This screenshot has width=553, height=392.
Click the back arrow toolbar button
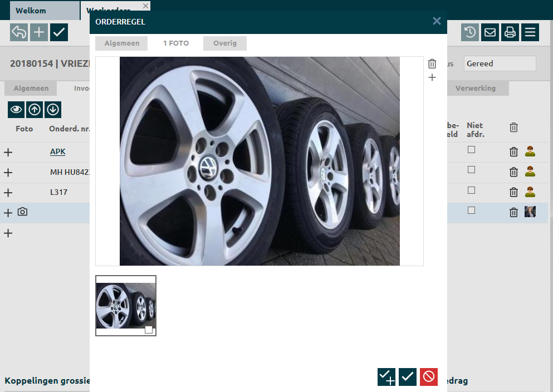tap(19, 32)
